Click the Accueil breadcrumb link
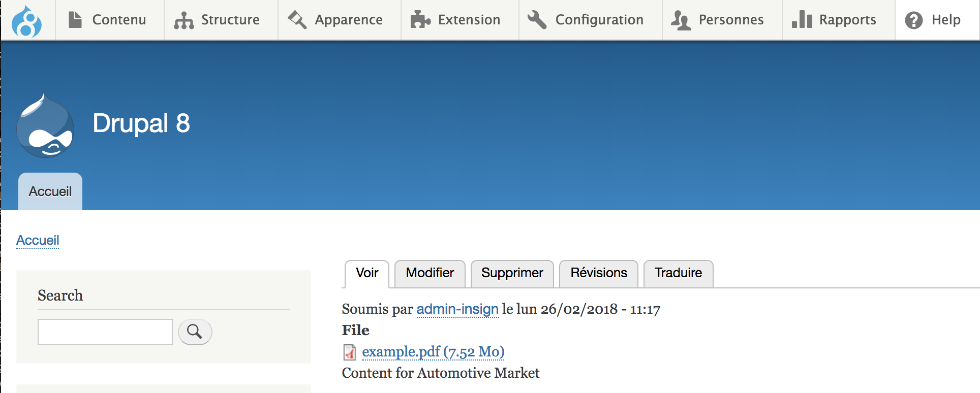Image resolution: width=980 pixels, height=393 pixels. (38, 240)
